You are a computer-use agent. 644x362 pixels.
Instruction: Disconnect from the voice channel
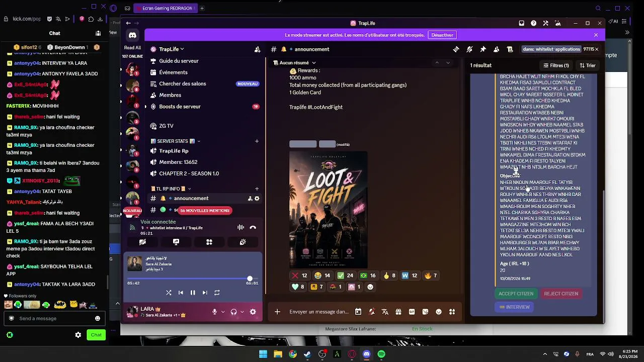point(253,228)
